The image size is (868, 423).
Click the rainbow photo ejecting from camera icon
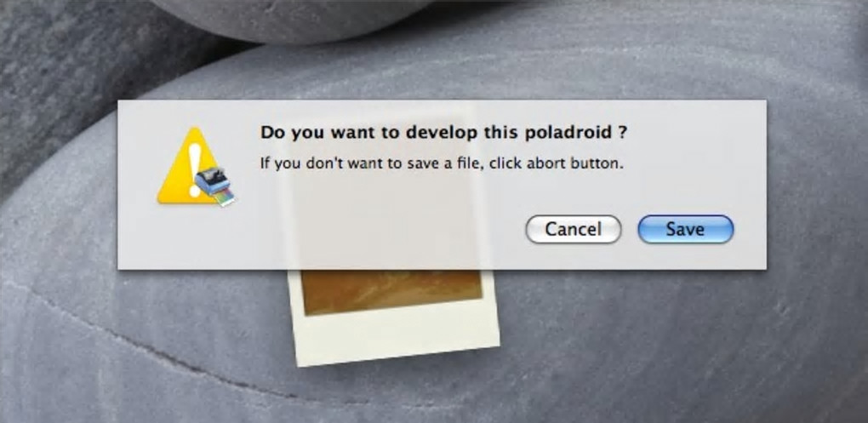226,197
